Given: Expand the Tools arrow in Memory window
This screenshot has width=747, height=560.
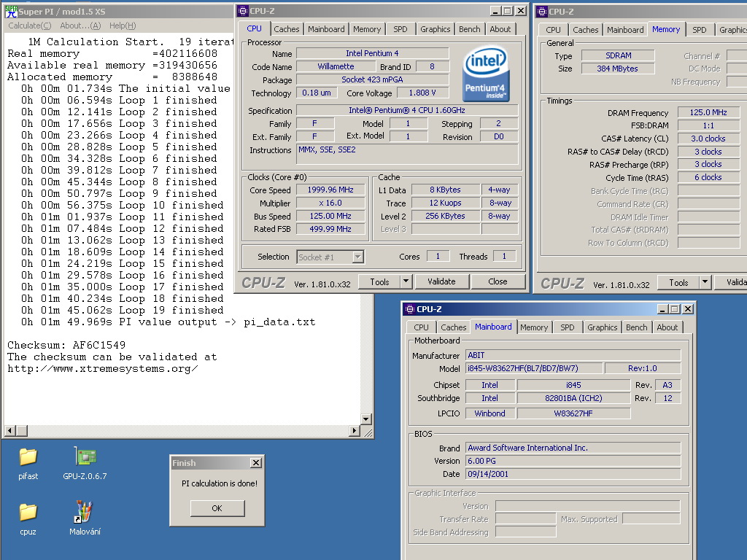Looking at the screenshot, I should point(705,282).
